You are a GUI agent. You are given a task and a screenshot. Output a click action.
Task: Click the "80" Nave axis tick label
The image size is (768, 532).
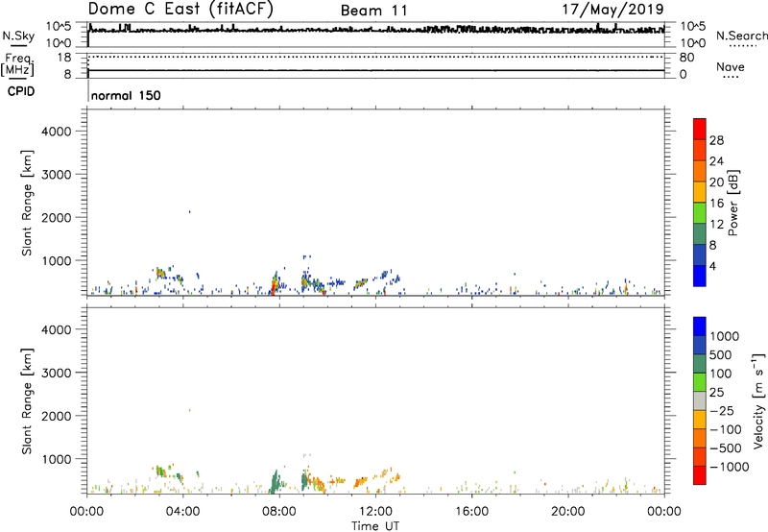pyautogui.click(x=686, y=58)
